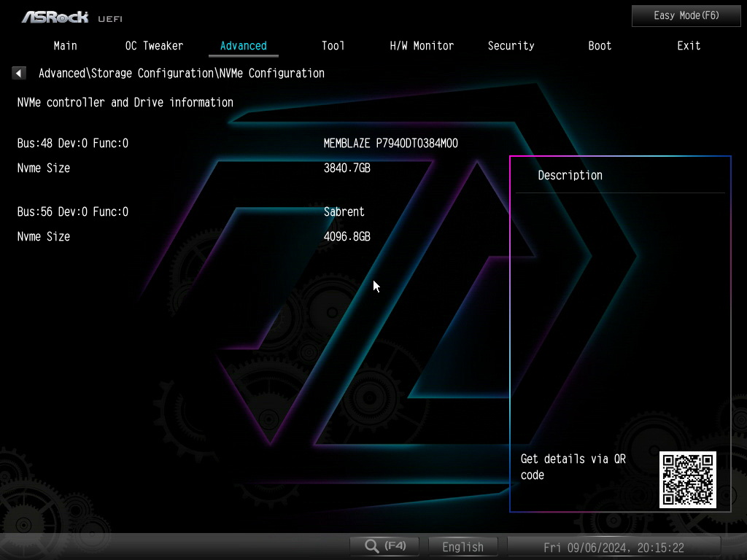Click the QR code for details
The image size is (747, 560).
point(687,480)
